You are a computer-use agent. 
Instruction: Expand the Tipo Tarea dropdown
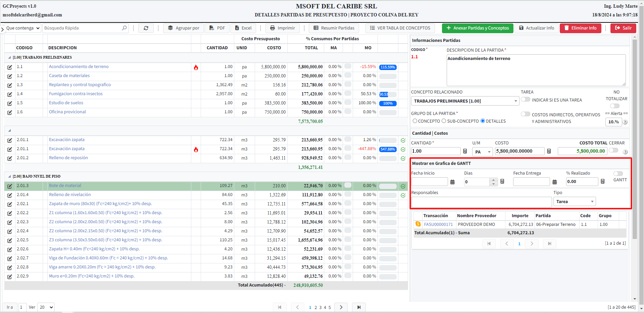575,201
